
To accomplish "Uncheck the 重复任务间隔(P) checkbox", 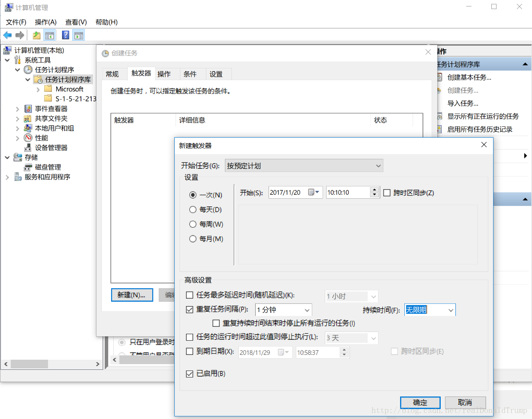I will pyautogui.click(x=189, y=309).
